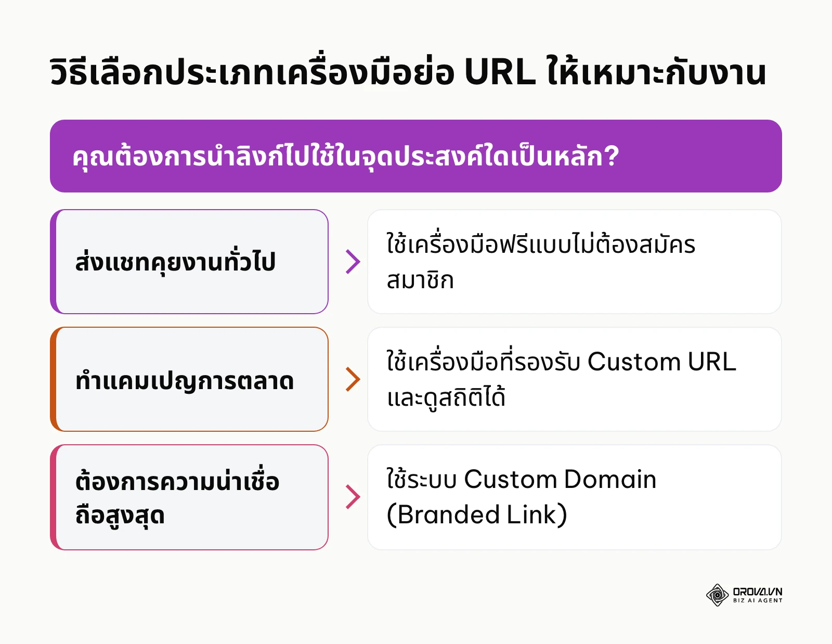Viewport: 832px width, 644px height.
Task: Select the ส่งแชทคุยงานทั่วไป card
Action: [189, 262]
